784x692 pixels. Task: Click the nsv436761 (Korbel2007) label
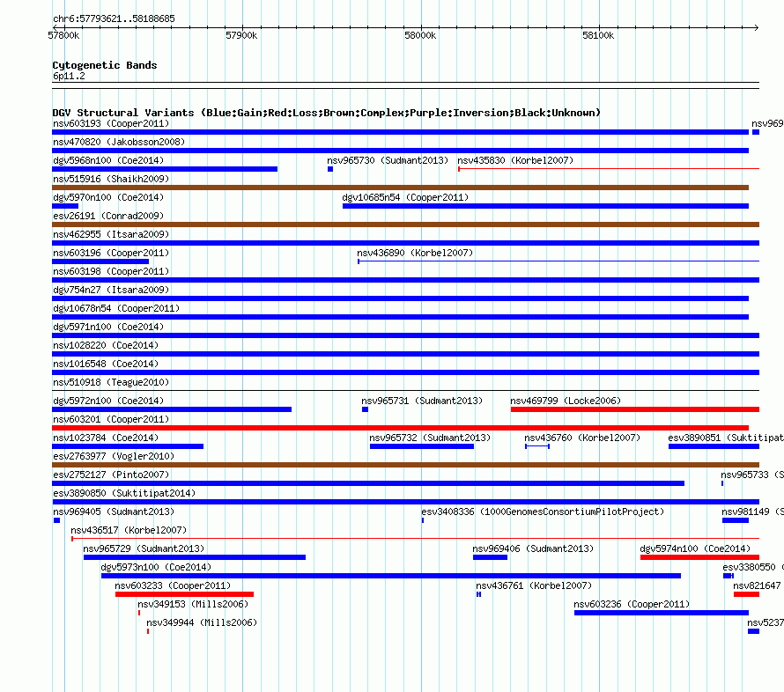(534, 585)
